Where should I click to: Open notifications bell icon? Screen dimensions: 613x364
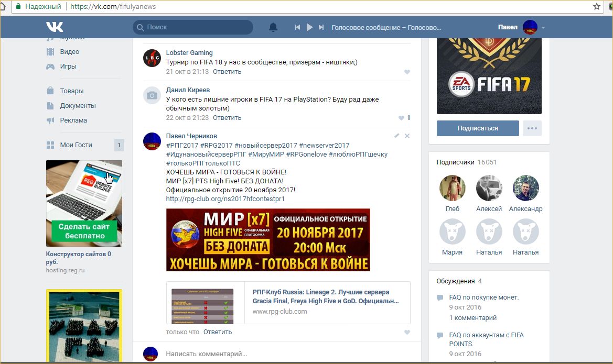[273, 27]
